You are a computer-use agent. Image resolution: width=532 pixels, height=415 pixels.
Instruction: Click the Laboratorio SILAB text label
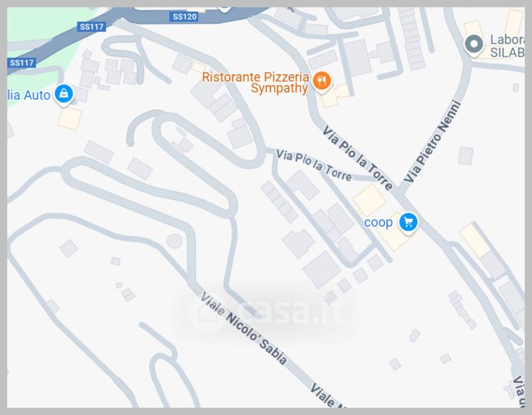coord(507,46)
